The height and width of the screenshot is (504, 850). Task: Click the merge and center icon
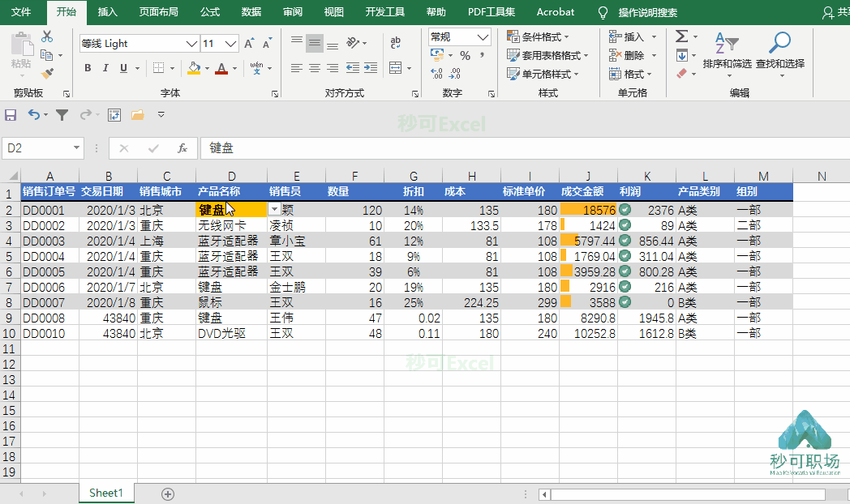tap(396, 68)
